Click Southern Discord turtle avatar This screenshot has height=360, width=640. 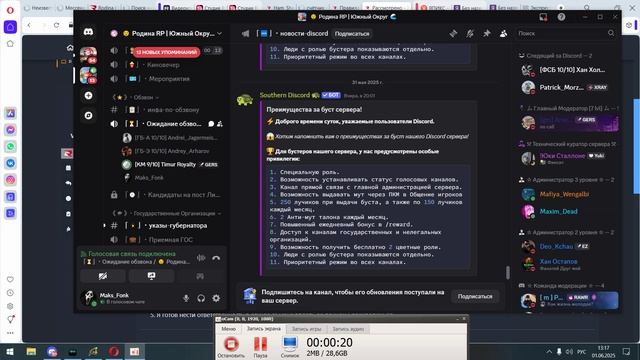[244, 99]
